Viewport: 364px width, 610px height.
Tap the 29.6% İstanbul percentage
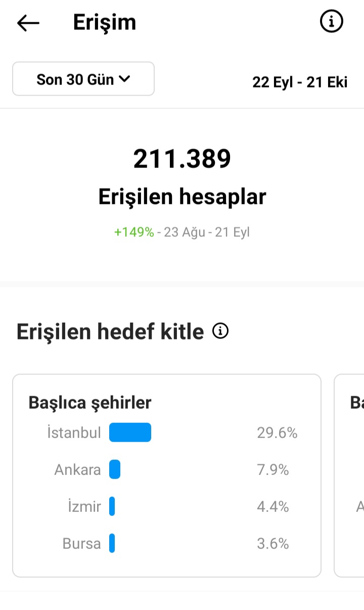click(277, 433)
